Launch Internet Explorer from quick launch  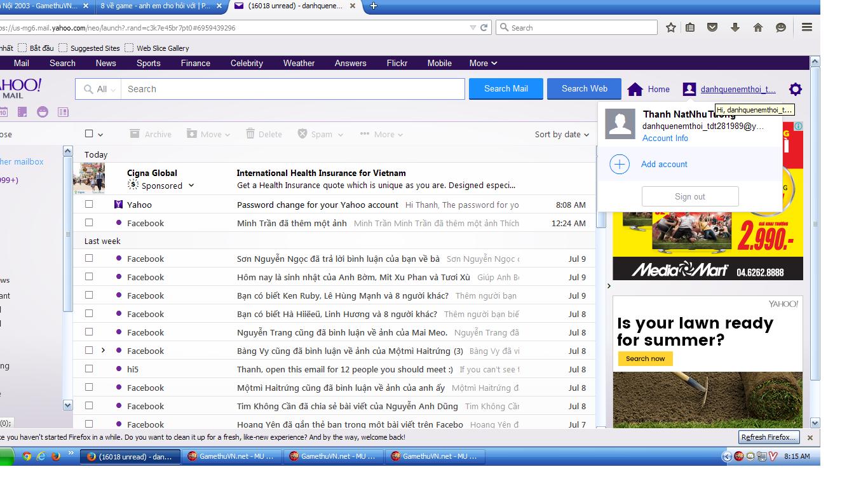click(41, 456)
